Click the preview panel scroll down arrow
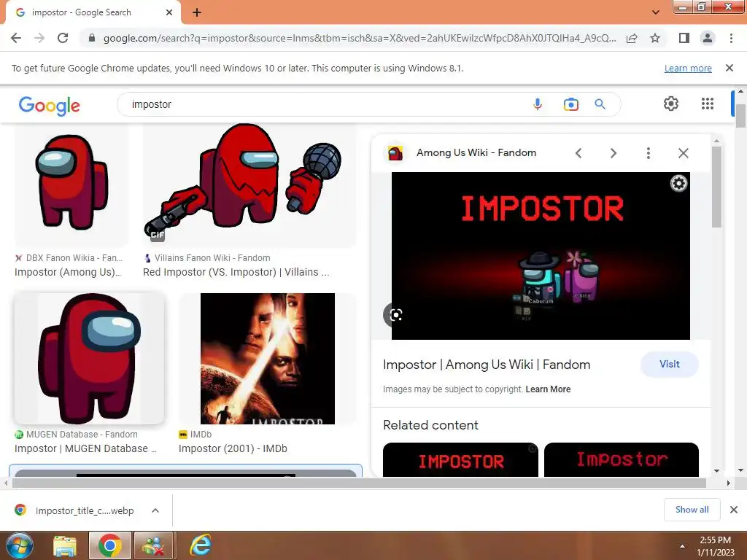The height and width of the screenshot is (560, 747). tap(716, 471)
